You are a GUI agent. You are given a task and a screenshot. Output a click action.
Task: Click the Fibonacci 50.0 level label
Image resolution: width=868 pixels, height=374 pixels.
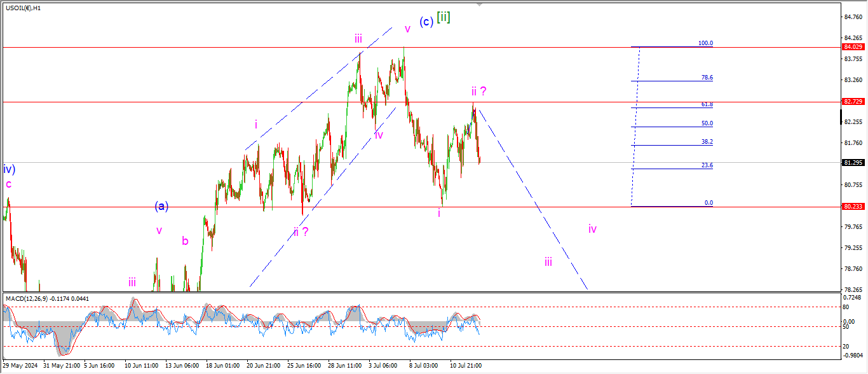click(707, 123)
